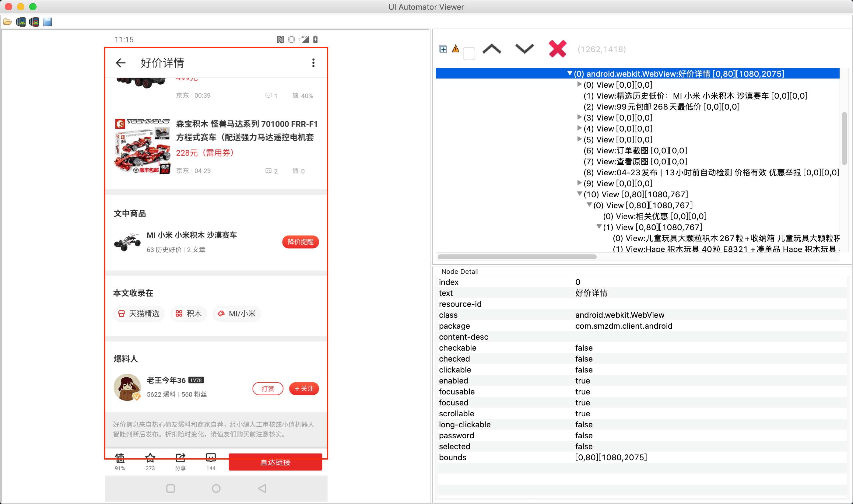Tap the star favorite icon 373
The width and height of the screenshot is (853, 504).
coord(150,462)
